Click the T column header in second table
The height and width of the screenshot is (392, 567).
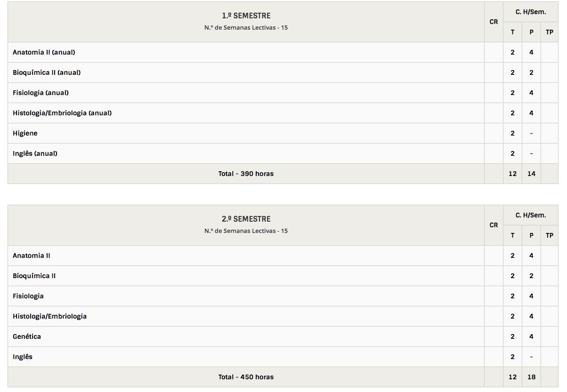[x=512, y=235]
